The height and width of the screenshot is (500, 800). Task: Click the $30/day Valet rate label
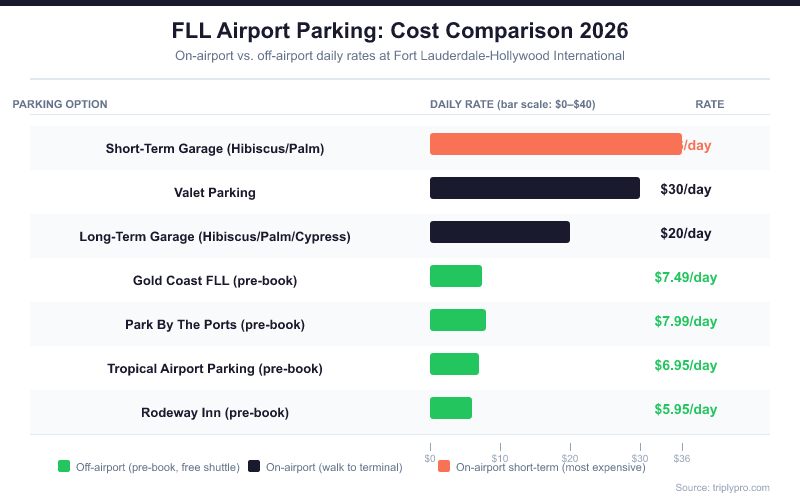(x=685, y=188)
